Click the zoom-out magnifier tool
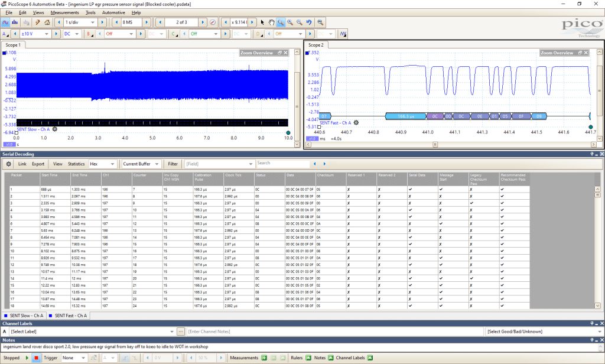The height and width of the screenshot is (364, 605). click(300, 22)
